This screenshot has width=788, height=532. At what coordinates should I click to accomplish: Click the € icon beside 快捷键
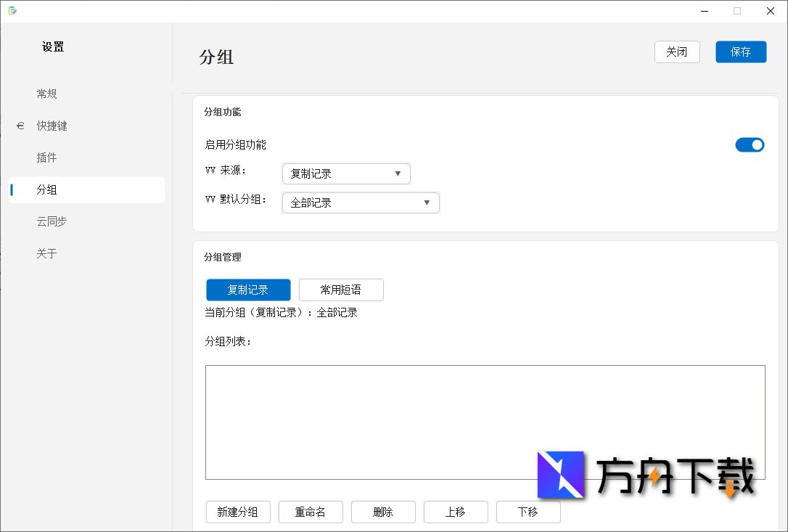click(x=20, y=126)
